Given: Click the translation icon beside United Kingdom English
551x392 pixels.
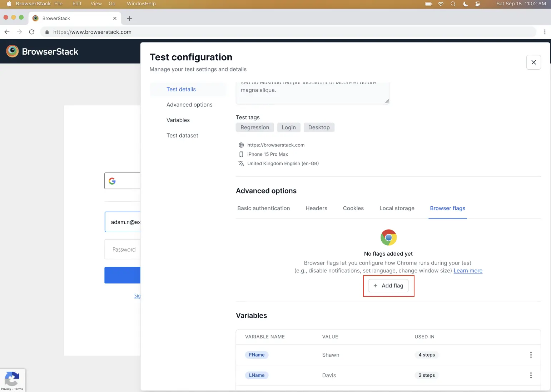Looking at the screenshot, I should [241, 163].
